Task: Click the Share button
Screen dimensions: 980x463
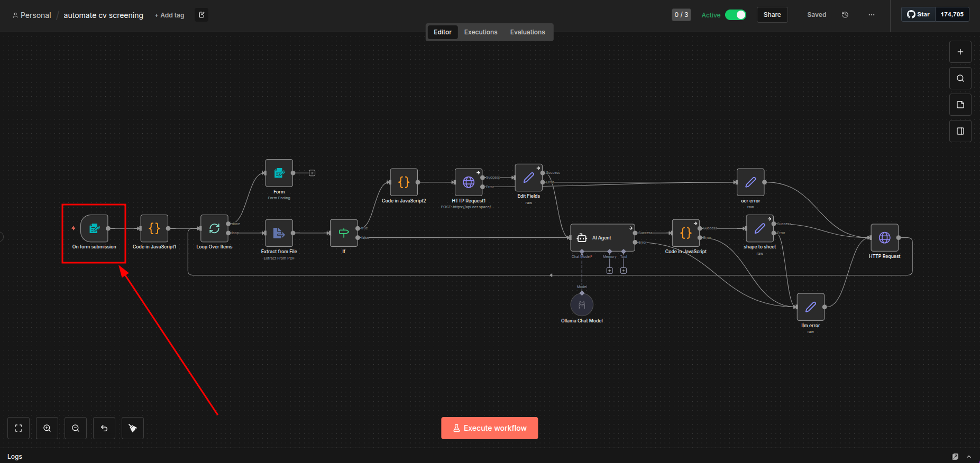Action: point(772,15)
